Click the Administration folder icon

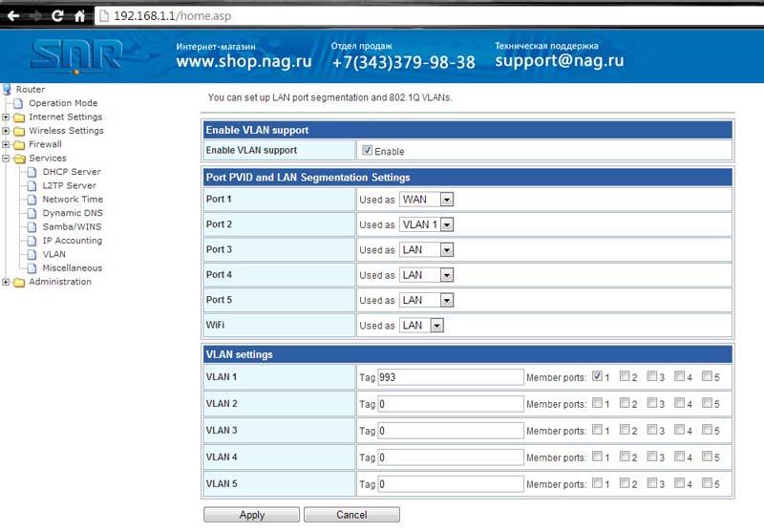tap(18, 283)
